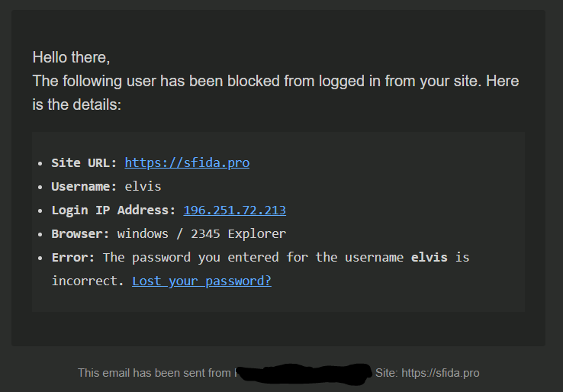Screen dimensions: 563x392
Task: Click the Login IP Address label
Action: click(x=114, y=210)
